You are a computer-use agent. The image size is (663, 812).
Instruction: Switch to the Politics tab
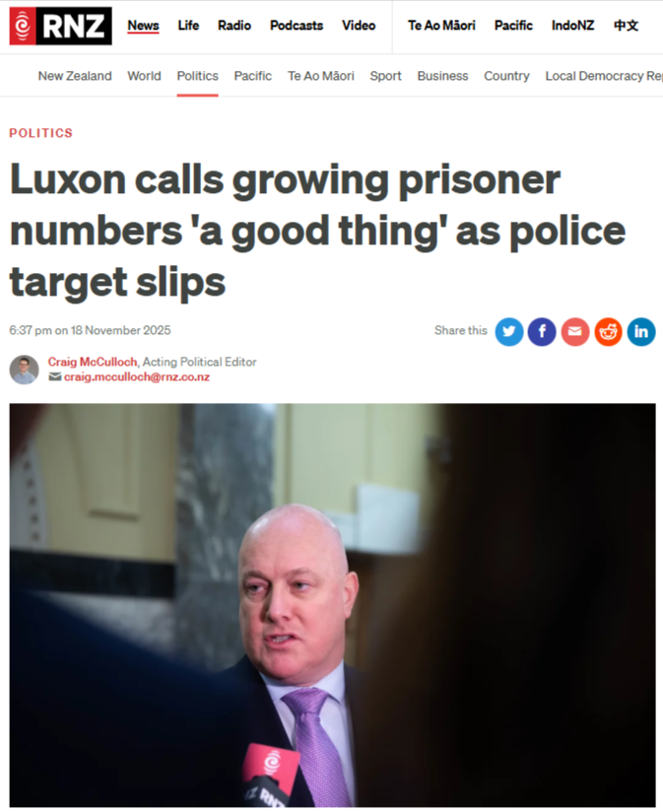click(198, 76)
